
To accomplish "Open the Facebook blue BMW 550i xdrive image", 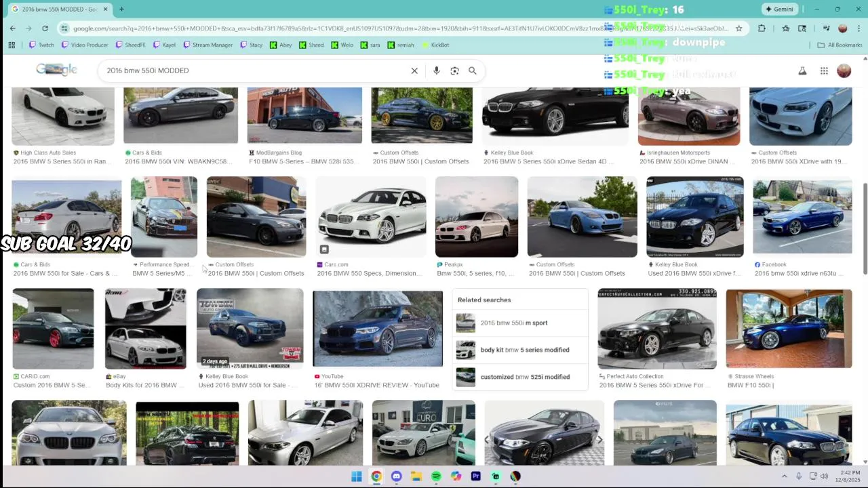I will 802,216.
